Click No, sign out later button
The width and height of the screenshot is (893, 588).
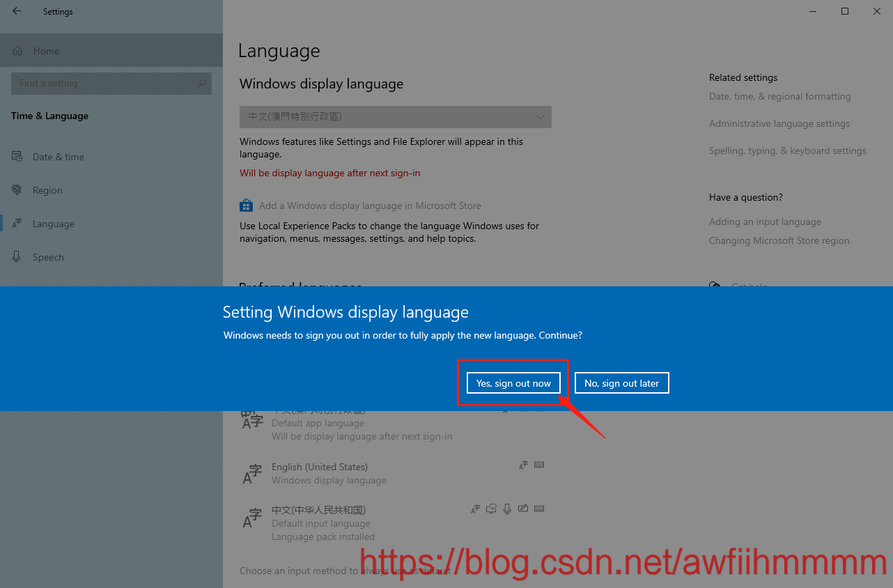621,383
